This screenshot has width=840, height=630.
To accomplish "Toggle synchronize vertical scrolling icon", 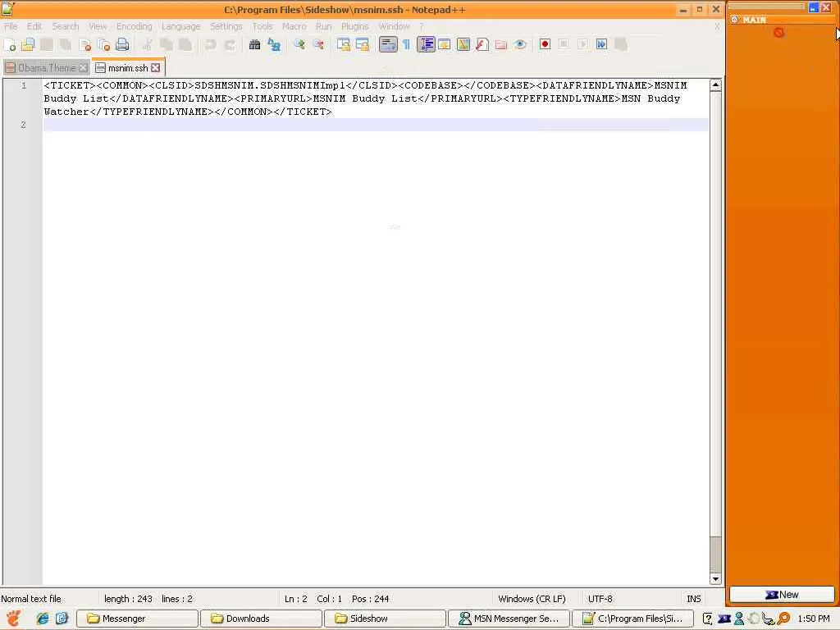I will pos(344,44).
